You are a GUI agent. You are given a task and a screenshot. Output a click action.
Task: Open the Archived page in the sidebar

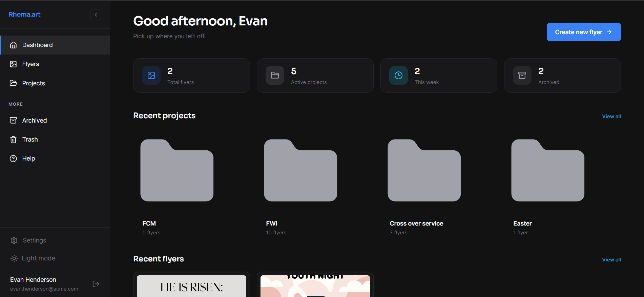pos(55,120)
